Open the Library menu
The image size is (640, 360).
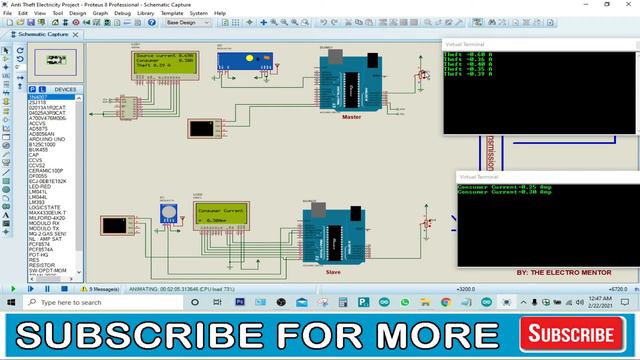145,13
